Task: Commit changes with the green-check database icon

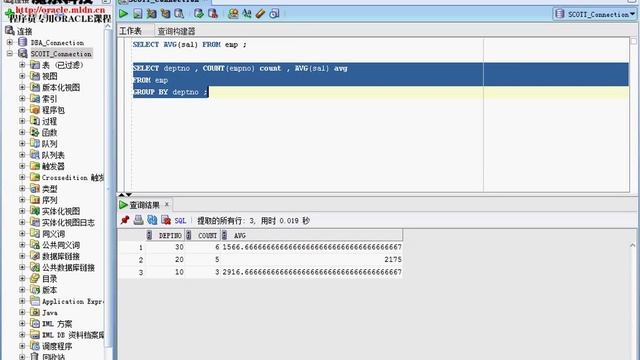Action: [199, 14]
